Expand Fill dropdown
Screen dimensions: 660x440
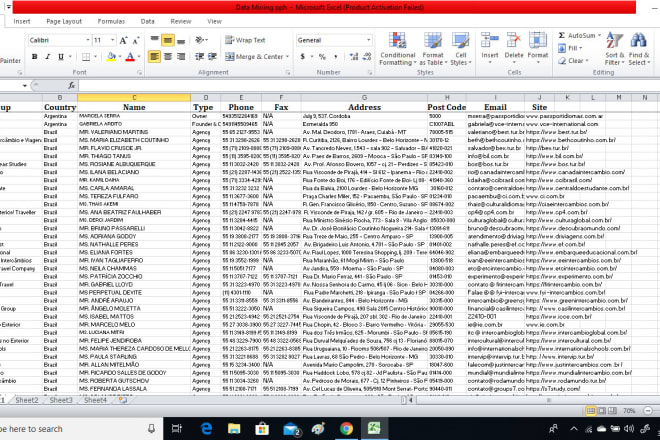580,48
